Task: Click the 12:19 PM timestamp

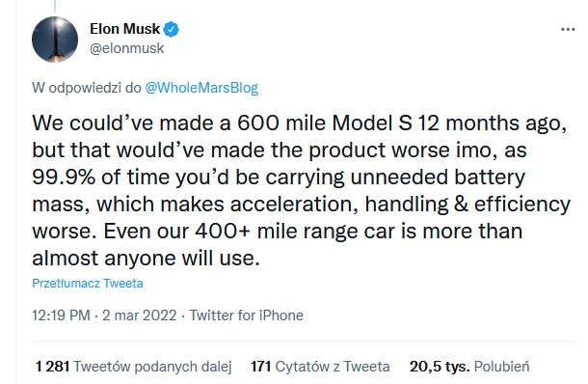Action: click(x=61, y=315)
